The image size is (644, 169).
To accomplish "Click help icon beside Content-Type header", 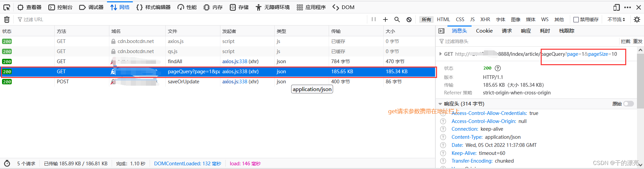I will pyautogui.click(x=443, y=137).
